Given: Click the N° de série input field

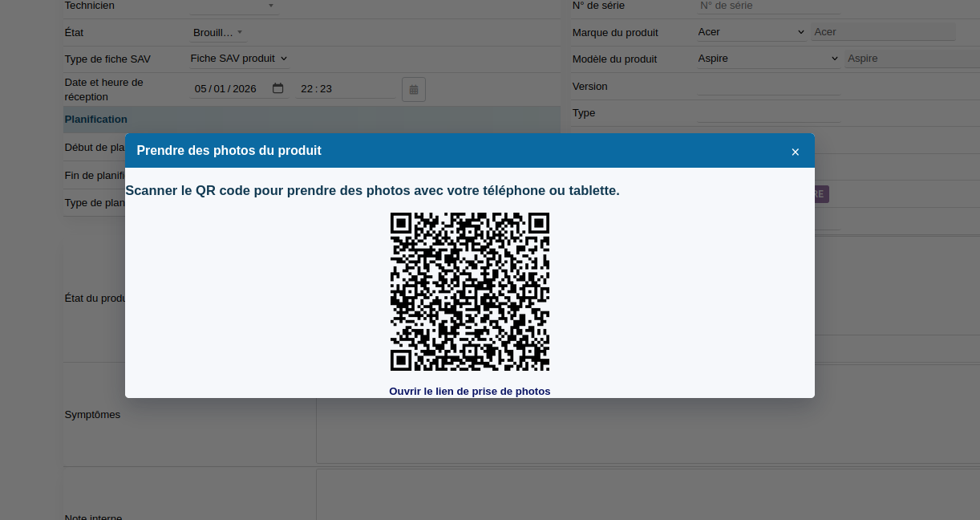Looking at the screenshot, I should coord(768,6).
